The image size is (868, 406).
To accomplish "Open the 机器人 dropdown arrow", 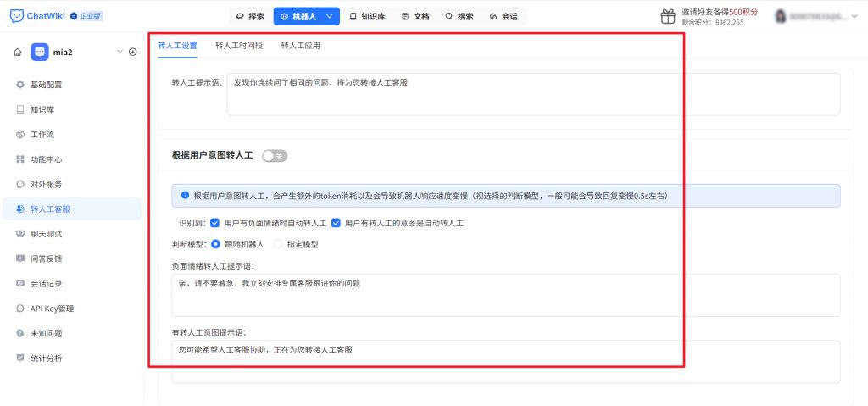I will [330, 17].
